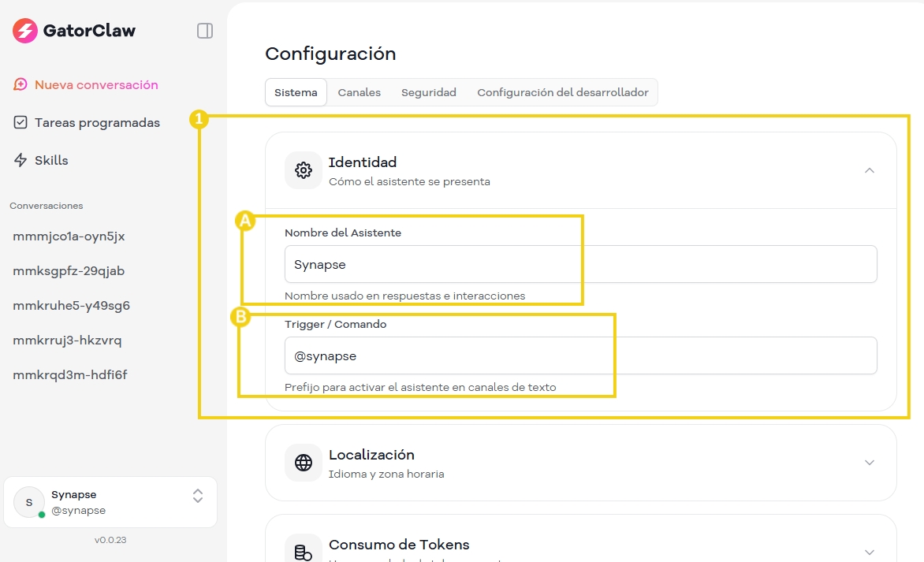Click the Tareas programadas checklist icon
The width and height of the screenshot is (924, 562).
tap(20, 122)
